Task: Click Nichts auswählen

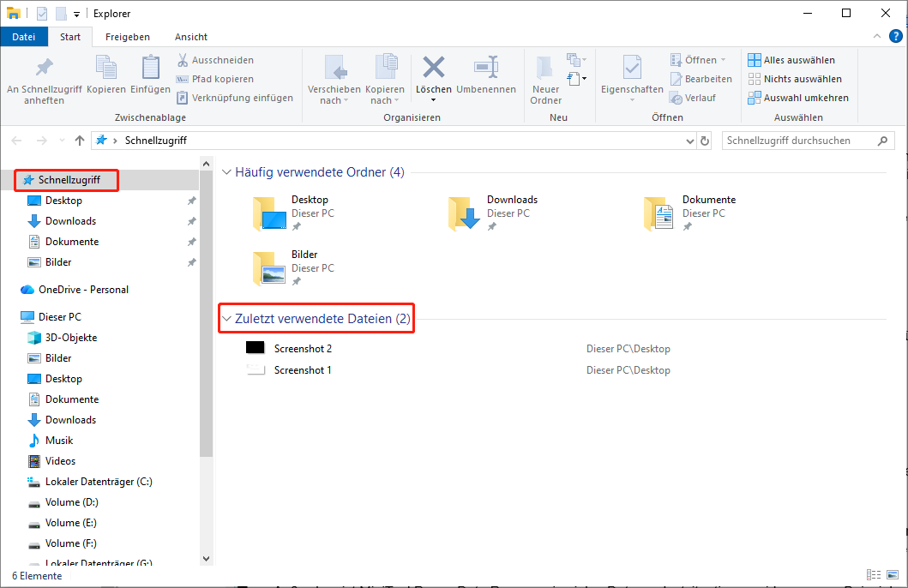Action: click(795, 80)
